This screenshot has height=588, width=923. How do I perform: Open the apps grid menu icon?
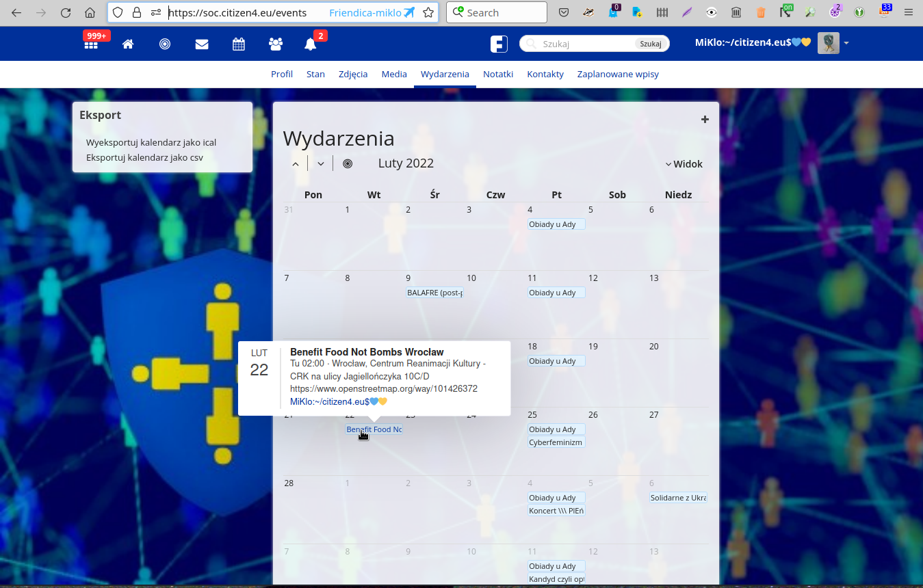tap(90, 44)
